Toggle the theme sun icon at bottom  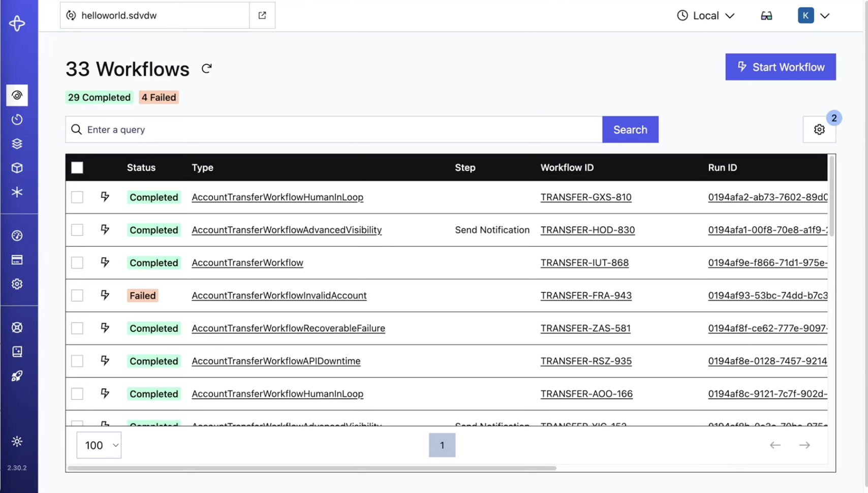pos(17,441)
